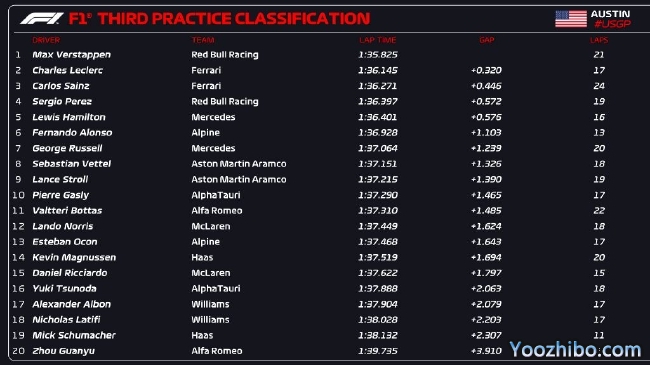Click the TEAM column header
650x365 pixels.
click(x=203, y=40)
